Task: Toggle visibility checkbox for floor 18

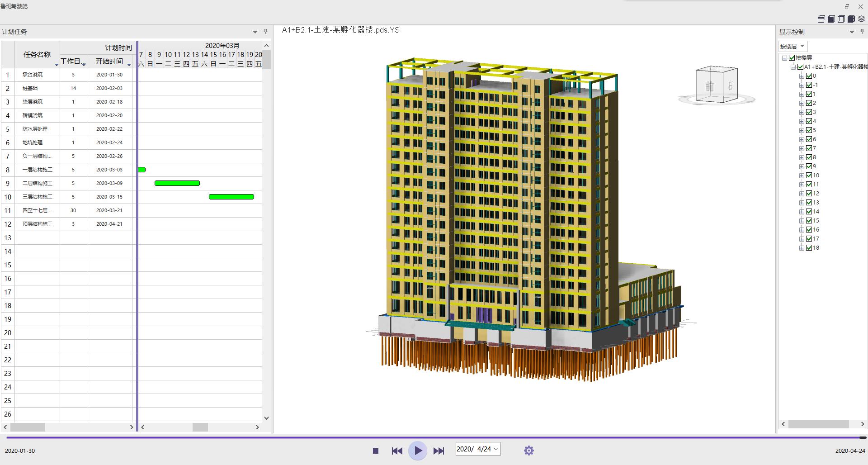Action: 809,248
